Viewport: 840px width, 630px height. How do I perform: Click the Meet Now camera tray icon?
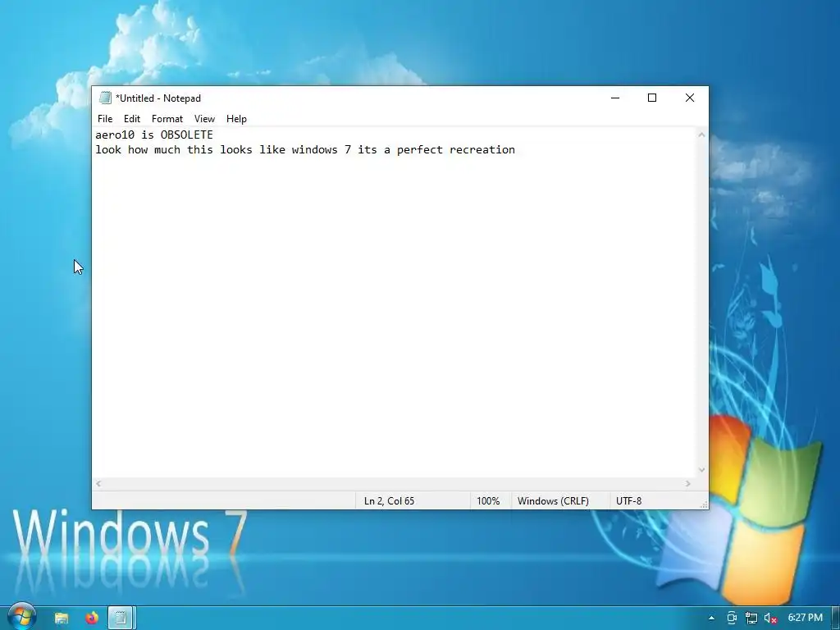tap(732, 618)
